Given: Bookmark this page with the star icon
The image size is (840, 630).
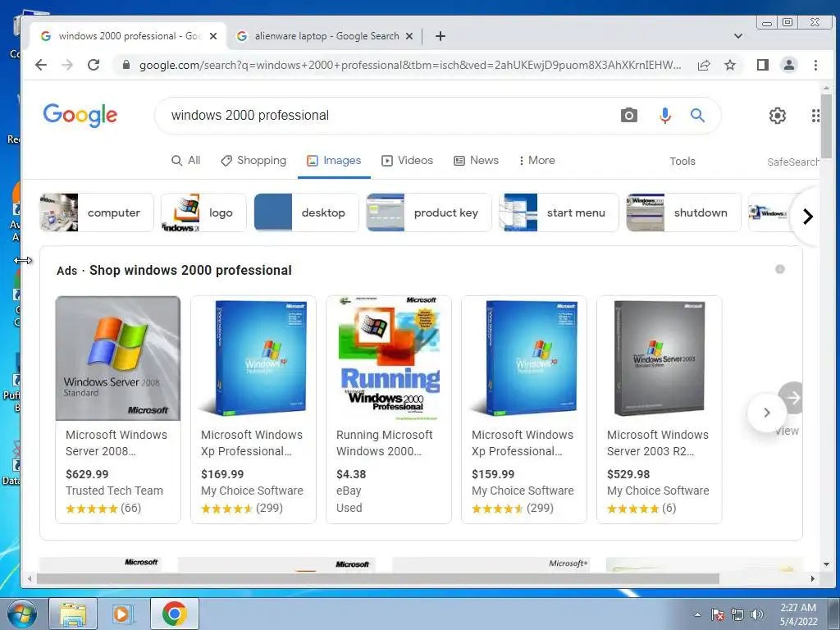Looking at the screenshot, I should [729, 66].
